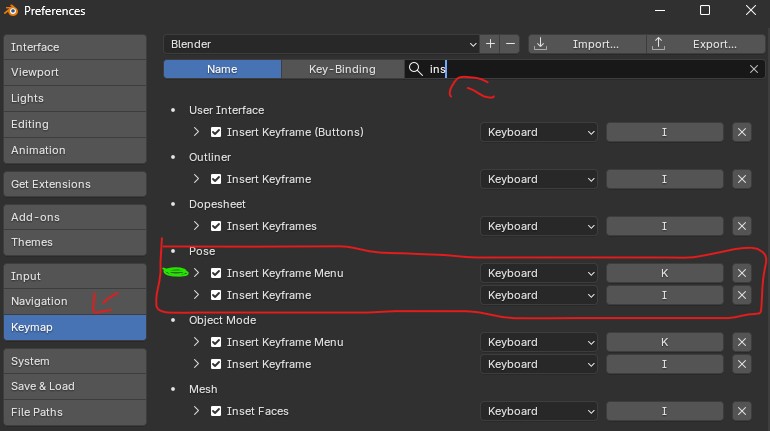Open the Blender keymap preset dropdown

(321, 44)
